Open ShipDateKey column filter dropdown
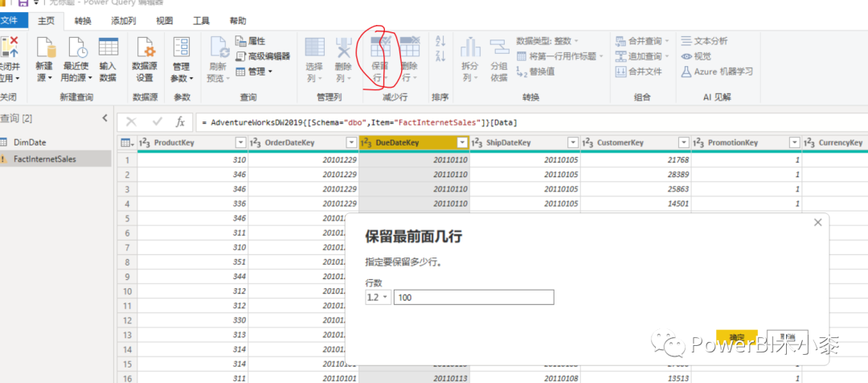 (573, 142)
